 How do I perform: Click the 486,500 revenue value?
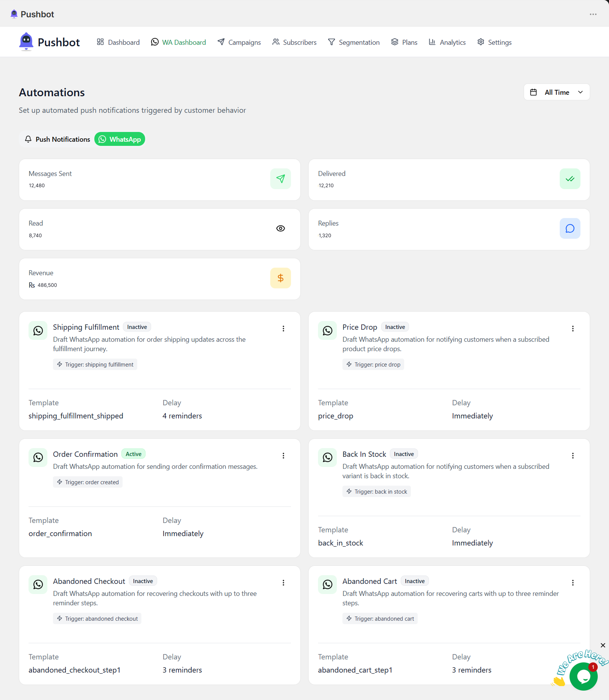coord(47,285)
